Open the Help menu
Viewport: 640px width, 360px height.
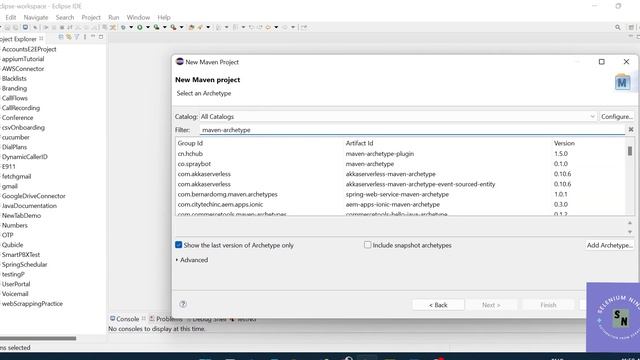click(x=164, y=18)
